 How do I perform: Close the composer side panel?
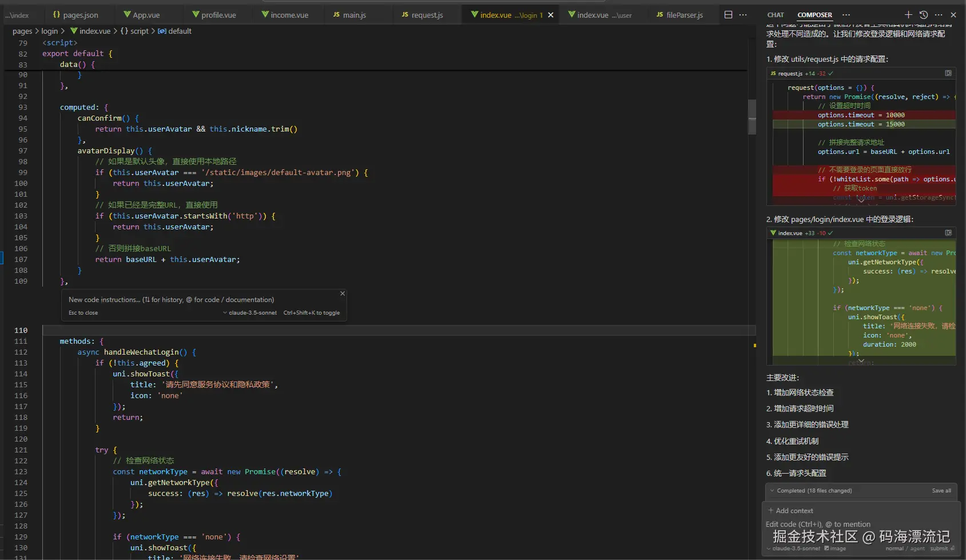953,15
